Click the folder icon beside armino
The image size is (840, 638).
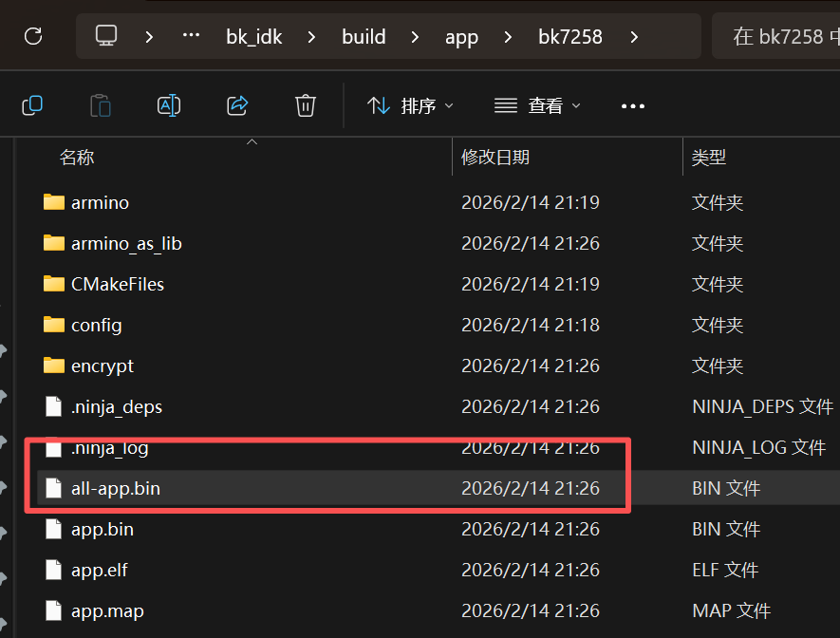coord(53,202)
